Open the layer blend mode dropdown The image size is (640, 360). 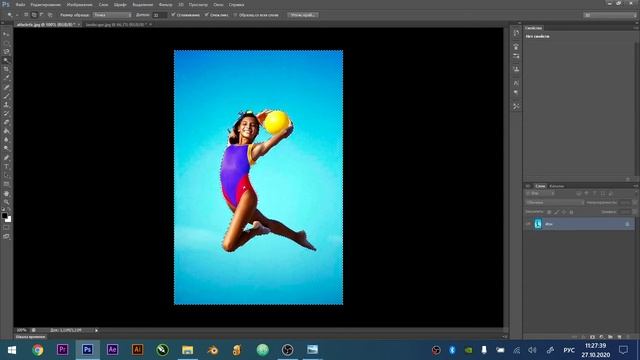(x=554, y=202)
